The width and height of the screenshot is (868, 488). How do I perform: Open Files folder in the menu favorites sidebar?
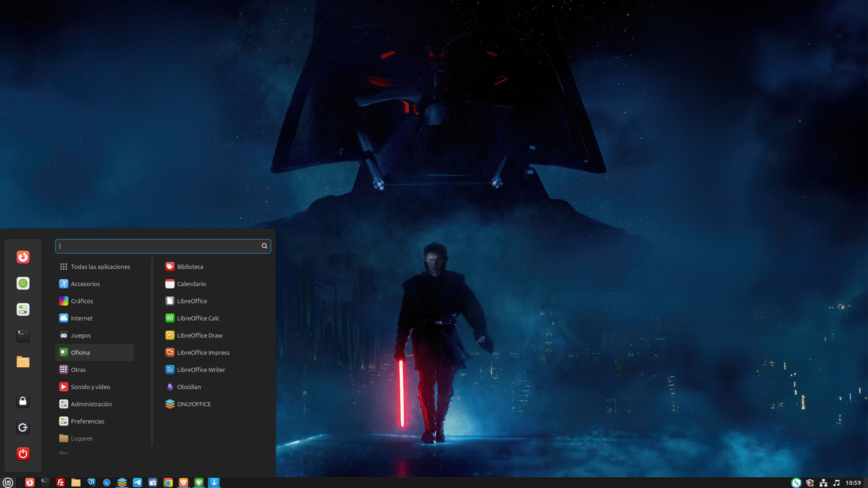tap(23, 361)
